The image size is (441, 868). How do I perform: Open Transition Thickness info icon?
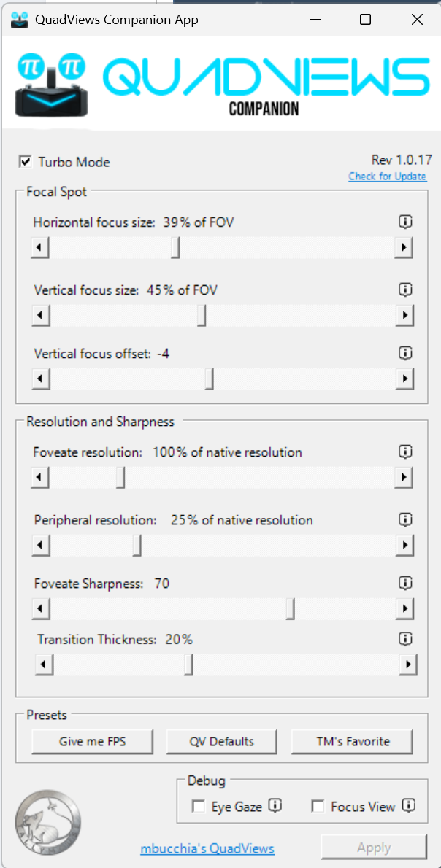406,639
